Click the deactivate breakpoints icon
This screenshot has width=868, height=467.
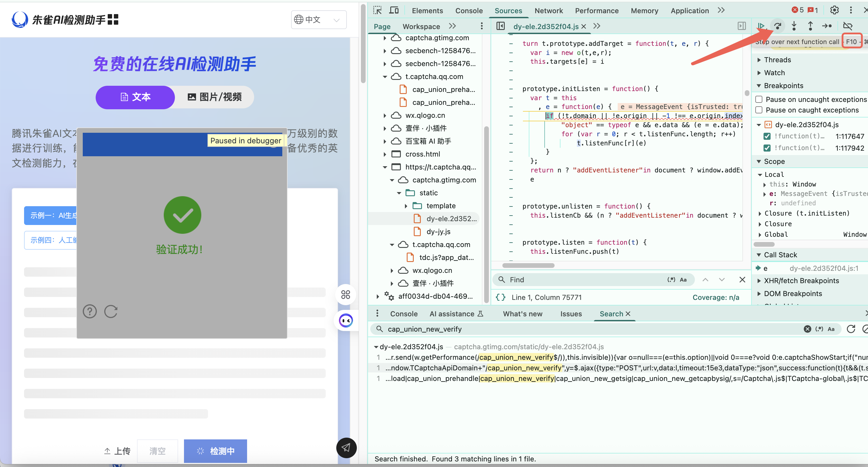(x=847, y=26)
